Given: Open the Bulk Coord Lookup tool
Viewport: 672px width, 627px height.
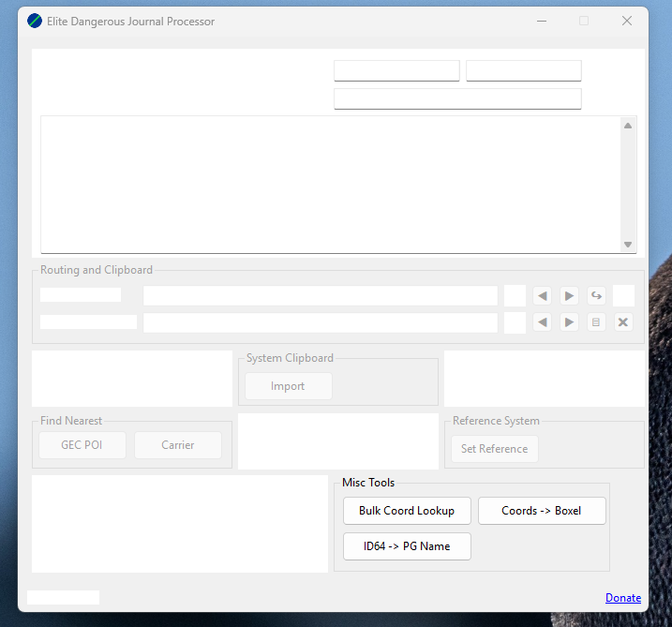Looking at the screenshot, I should pos(407,511).
